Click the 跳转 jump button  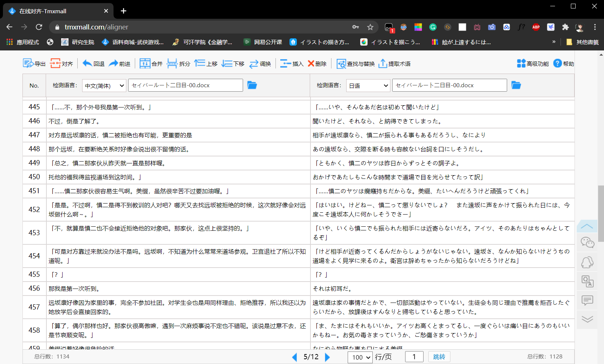439,357
